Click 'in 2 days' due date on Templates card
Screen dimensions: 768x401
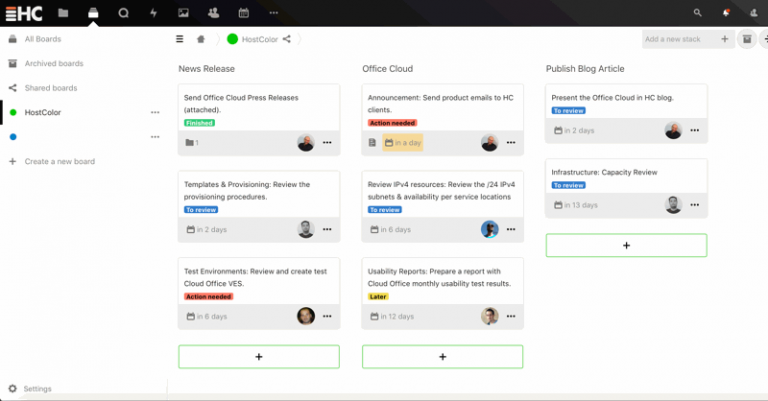pyautogui.click(x=207, y=230)
